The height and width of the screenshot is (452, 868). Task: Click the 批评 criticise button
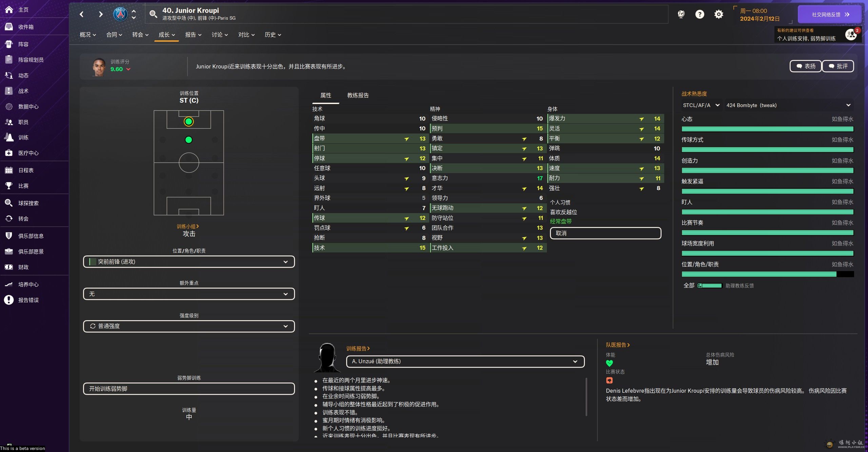838,66
